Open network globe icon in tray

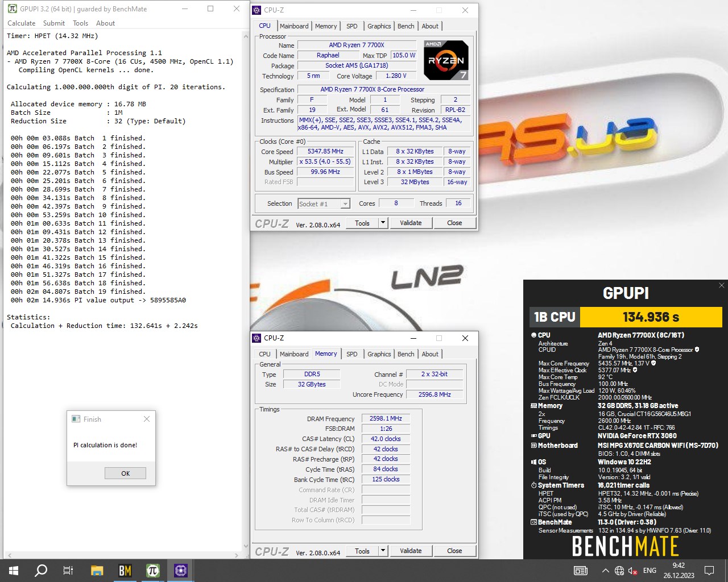(619, 571)
